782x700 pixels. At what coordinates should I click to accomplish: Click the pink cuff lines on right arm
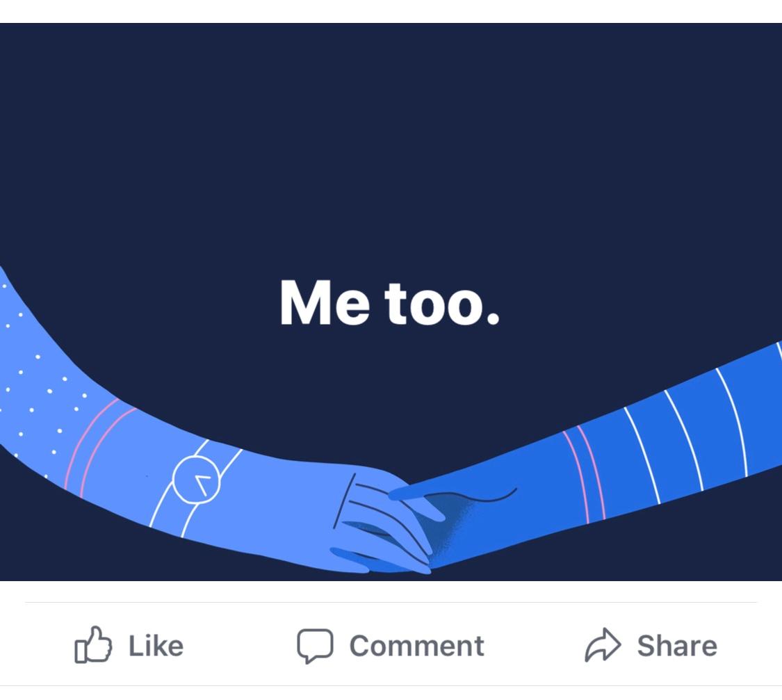[x=585, y=473]
